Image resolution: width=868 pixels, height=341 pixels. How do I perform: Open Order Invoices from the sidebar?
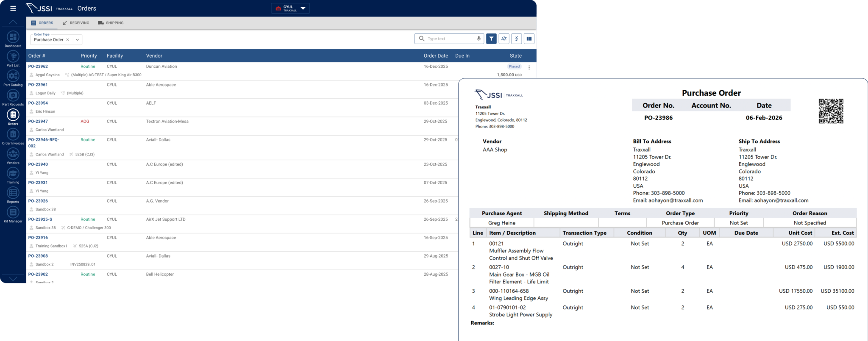[13, 135]
